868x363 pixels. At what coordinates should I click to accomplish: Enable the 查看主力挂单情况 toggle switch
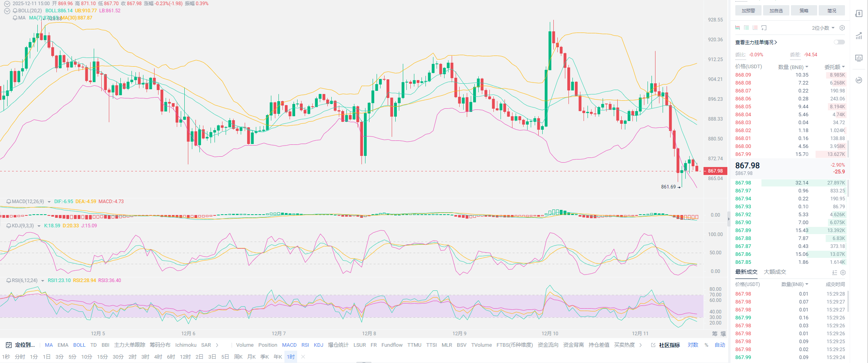pos(839,42)
